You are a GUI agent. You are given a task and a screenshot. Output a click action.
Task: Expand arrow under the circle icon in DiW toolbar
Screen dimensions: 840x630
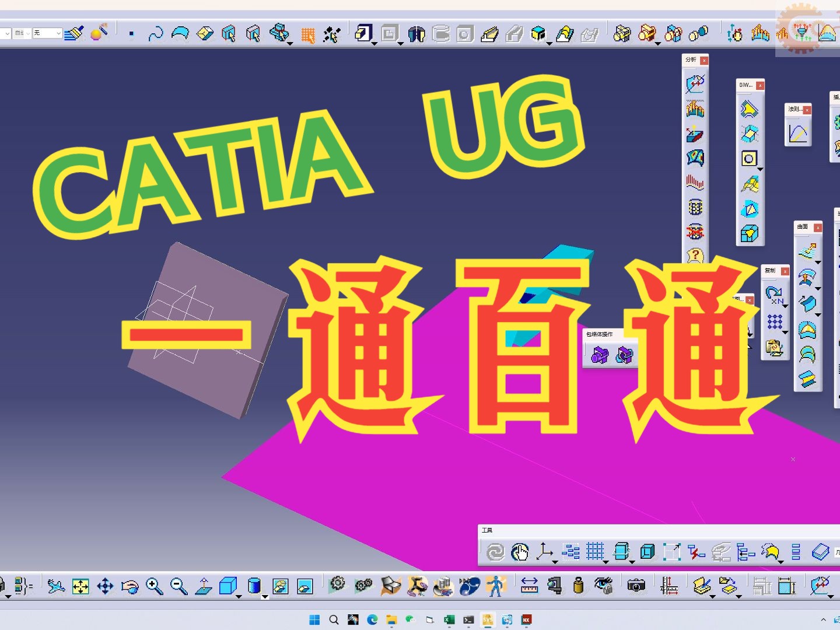click(760, 169)
